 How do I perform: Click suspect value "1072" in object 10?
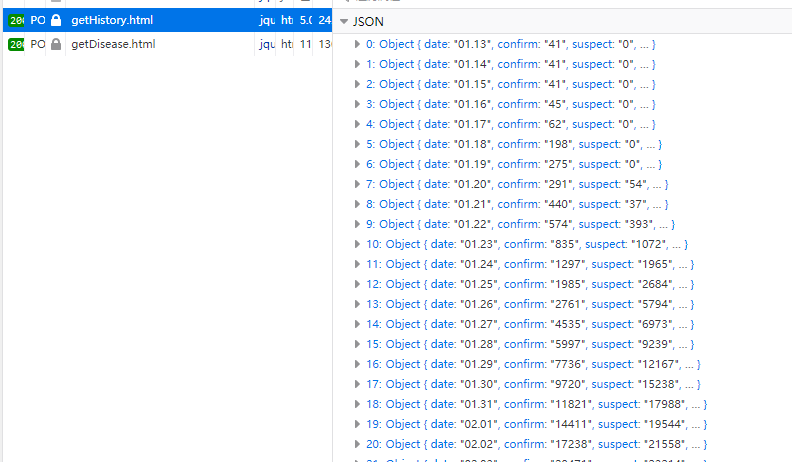click(x=649, y=244)
